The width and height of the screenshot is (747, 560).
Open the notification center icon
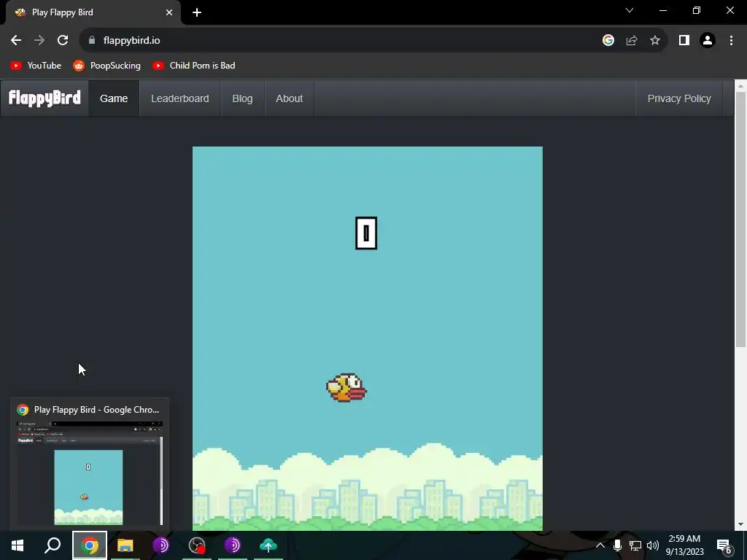coord(724,545)
